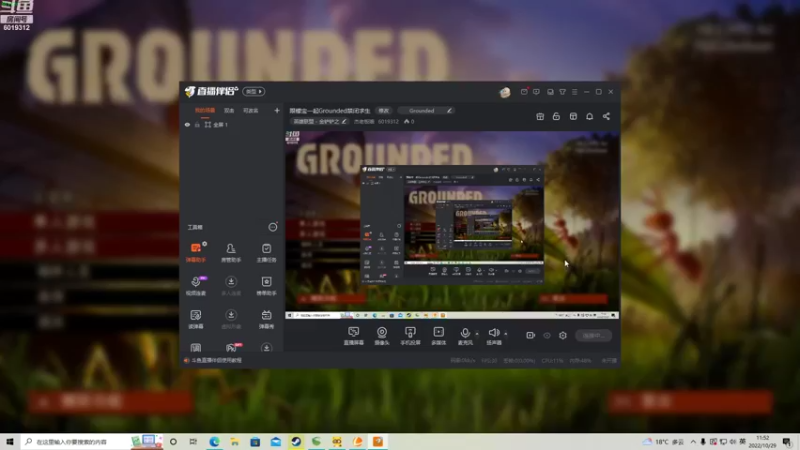Expand the microphone options arrow
Viewport: 800px width, 450px height.
point(477,334)
